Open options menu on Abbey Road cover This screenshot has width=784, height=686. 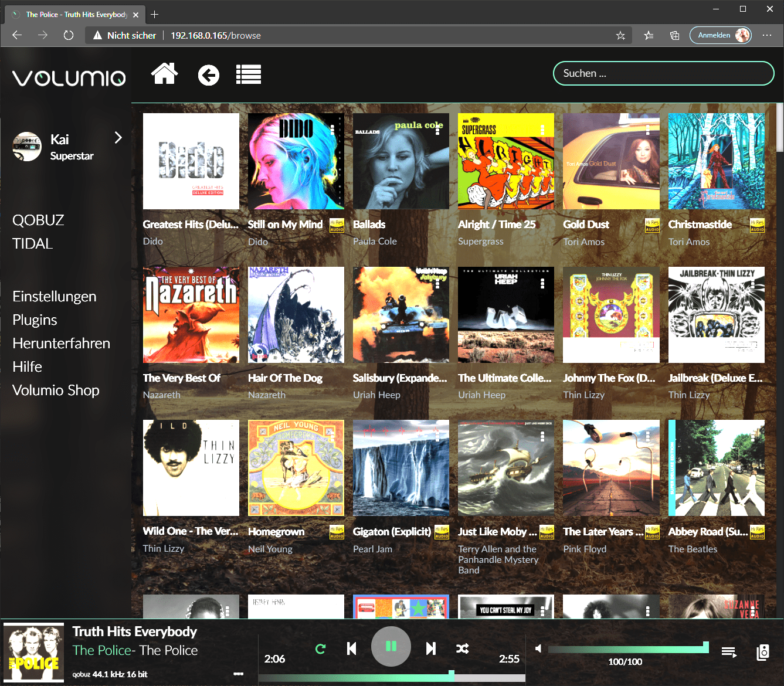click(752, 436)
